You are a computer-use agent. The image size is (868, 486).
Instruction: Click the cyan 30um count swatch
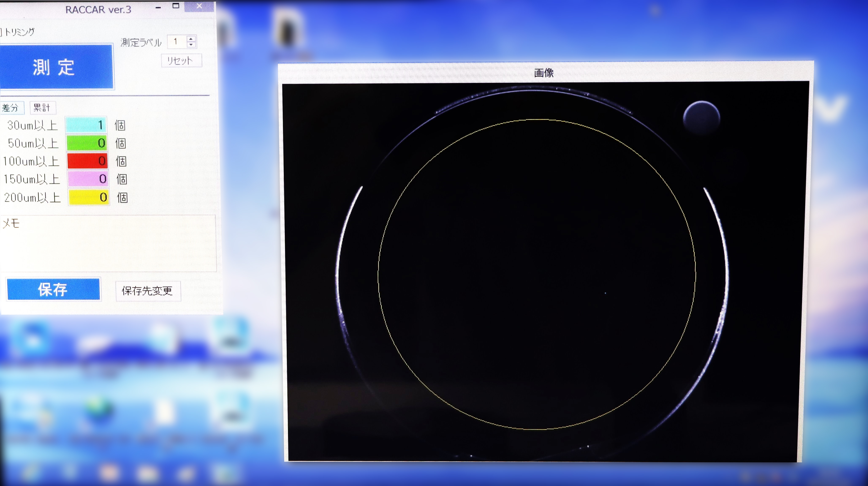pos(86,125)
